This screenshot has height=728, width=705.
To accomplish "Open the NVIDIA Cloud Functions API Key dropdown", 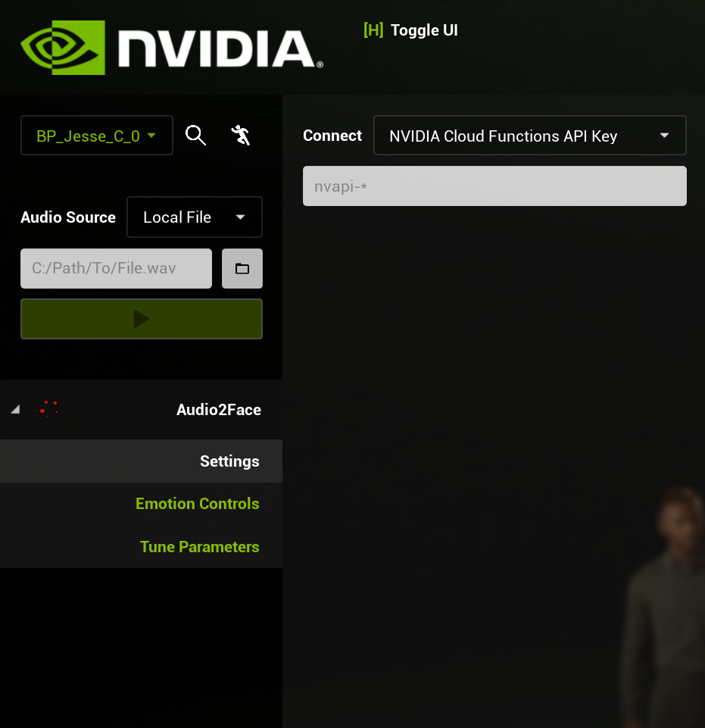I will tap(529, 135).
